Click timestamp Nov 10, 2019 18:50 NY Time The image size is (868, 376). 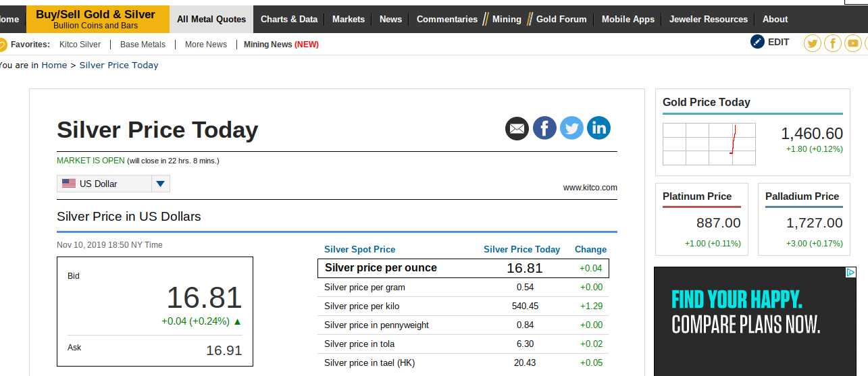coord(109,245)
